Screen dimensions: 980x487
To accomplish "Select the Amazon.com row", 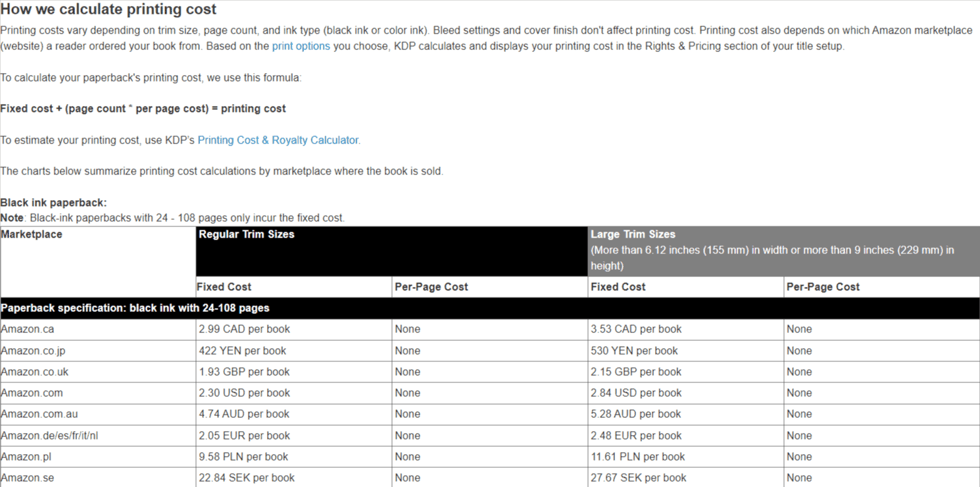I will (32, 392).
